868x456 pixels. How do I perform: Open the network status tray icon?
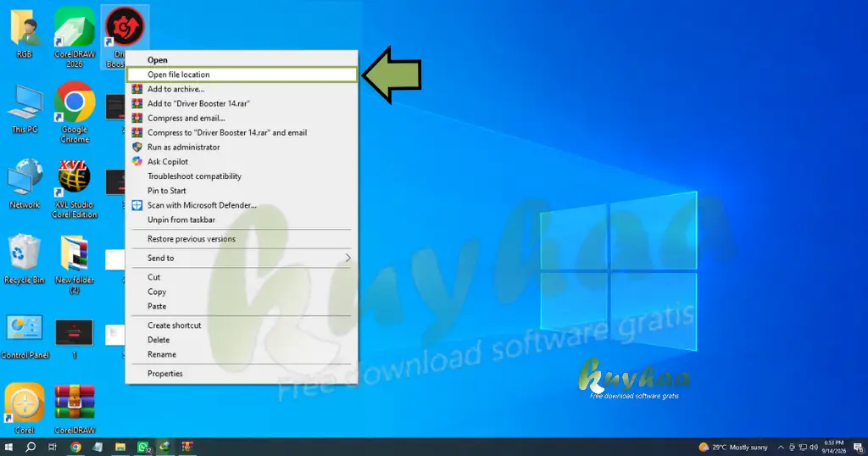pyautogui.click(x=804, y=448)
